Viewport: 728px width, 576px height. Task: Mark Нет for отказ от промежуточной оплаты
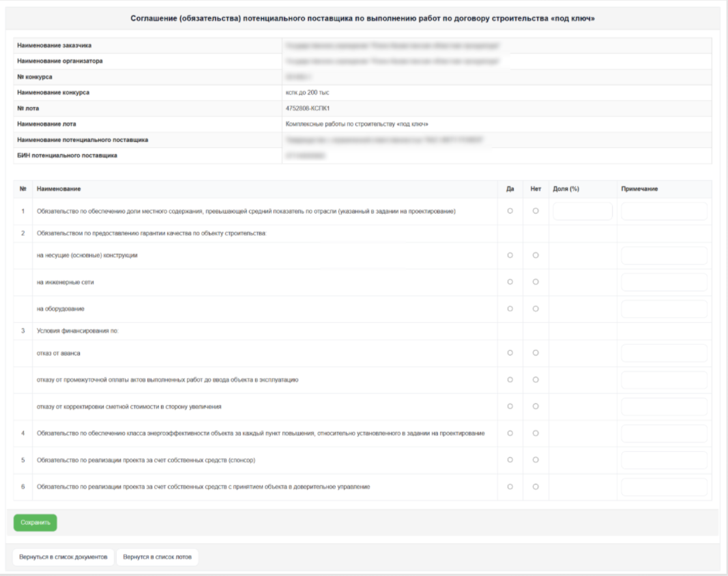[x=536, y=379]
